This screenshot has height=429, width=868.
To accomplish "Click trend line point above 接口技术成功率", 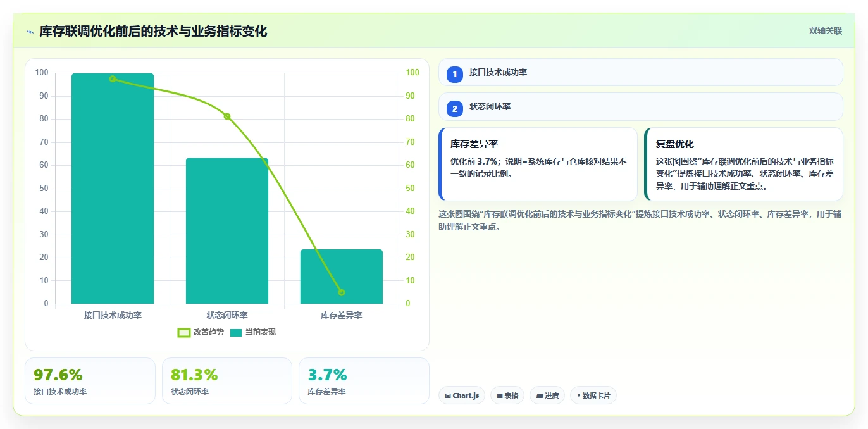I will tap(113, 79).
